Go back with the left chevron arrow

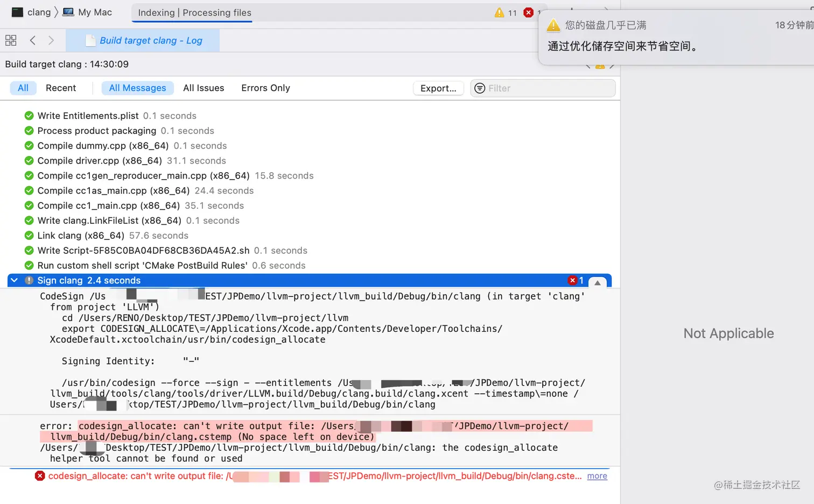[33, 40]
